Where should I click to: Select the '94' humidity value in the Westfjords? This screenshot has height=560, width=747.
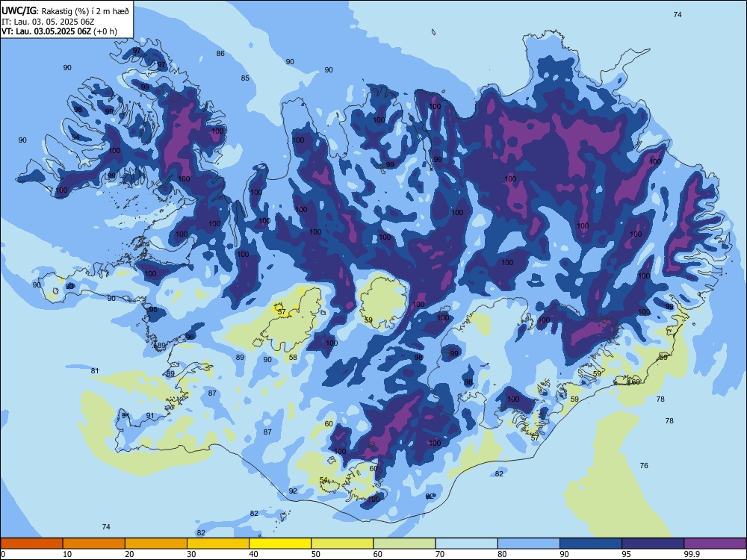75,137
